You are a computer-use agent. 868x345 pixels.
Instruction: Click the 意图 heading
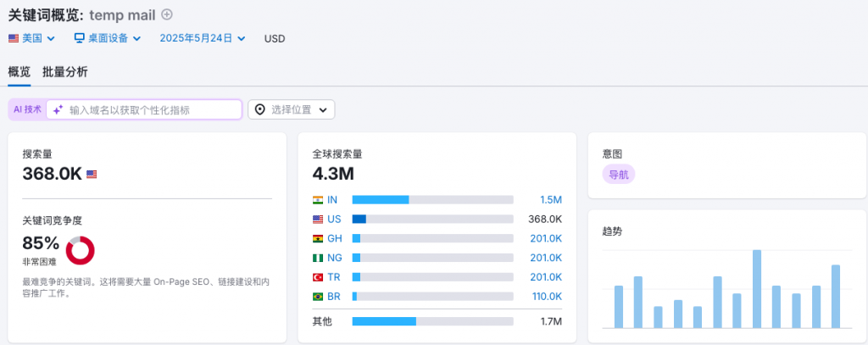612,154
